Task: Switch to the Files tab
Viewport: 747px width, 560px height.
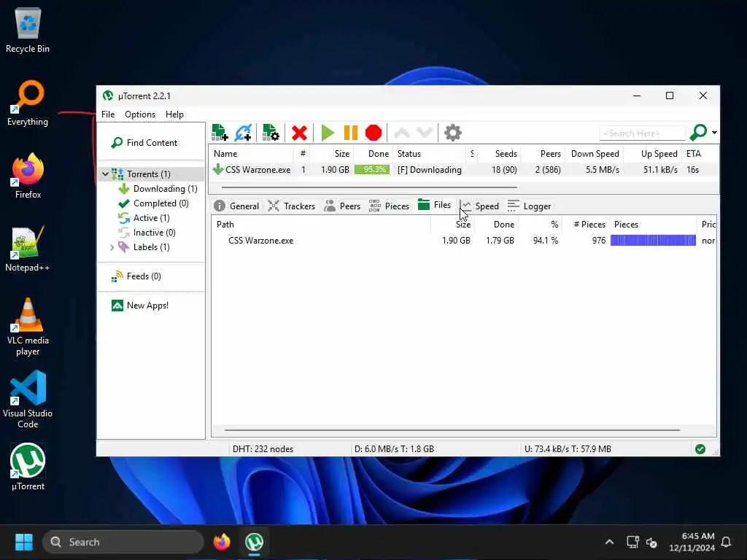Action: pyautogui.click(x=435, y=205)
